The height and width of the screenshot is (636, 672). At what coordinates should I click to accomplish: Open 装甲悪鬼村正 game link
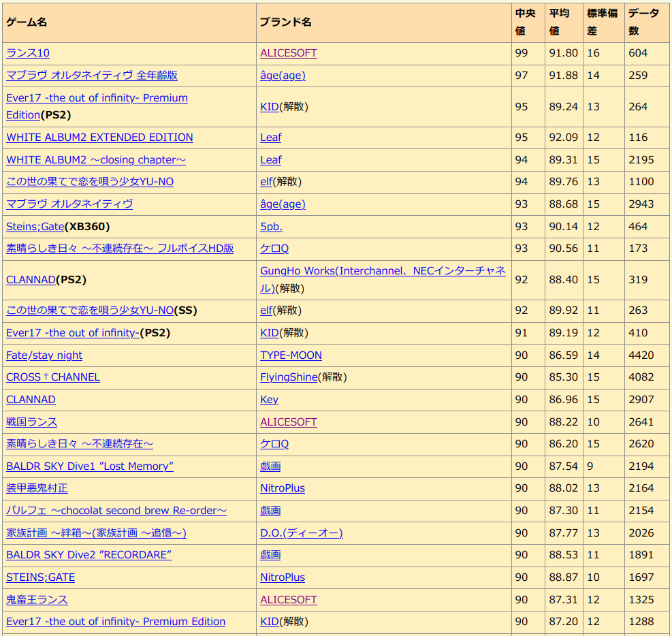pyautogui.click(x=37, y=488)
